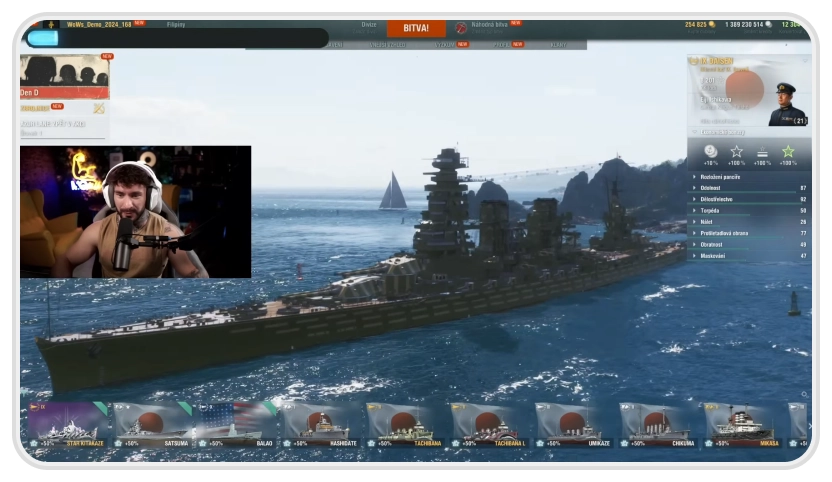Click the star bonus icon on Chikuma card
The width and height of the screenshot is (832, 482).
point(625,443)
